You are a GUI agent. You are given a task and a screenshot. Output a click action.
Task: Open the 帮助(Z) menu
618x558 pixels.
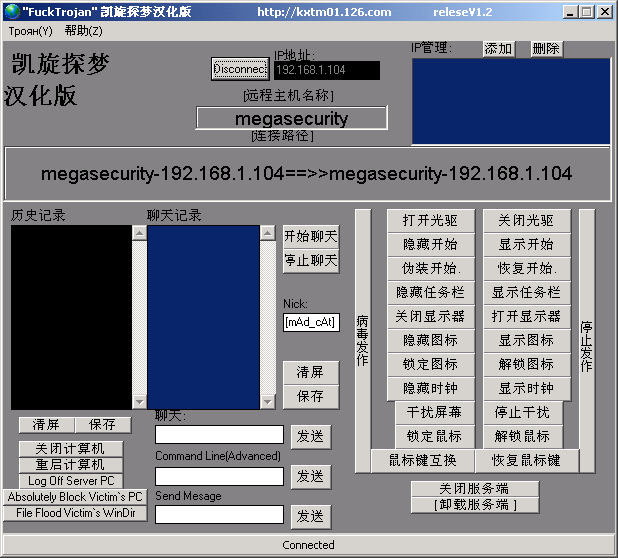click(x=83, y=31)
